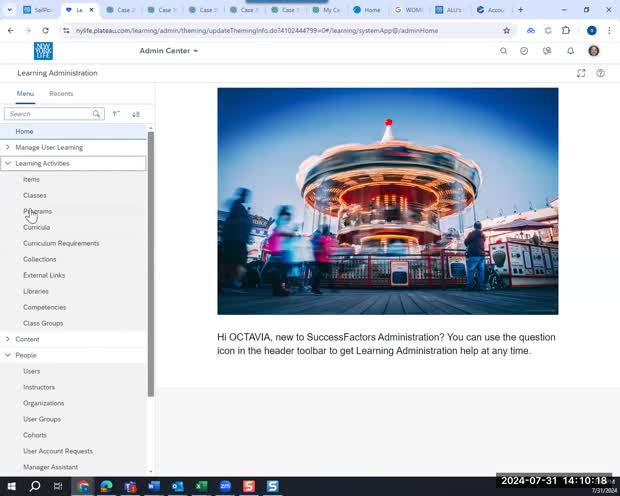Open External Links menu entry
This screenshot has height=496, width=620.
click(44, 275)
